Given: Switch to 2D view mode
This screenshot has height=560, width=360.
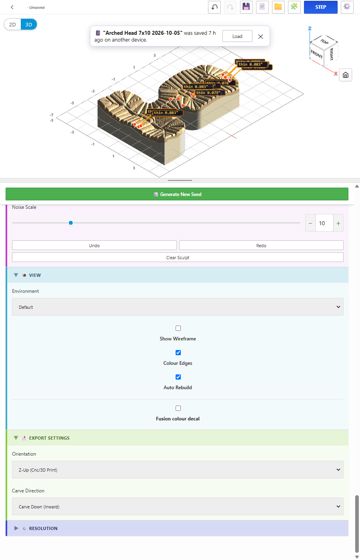Looking at the screenshot, I should 12,25.
